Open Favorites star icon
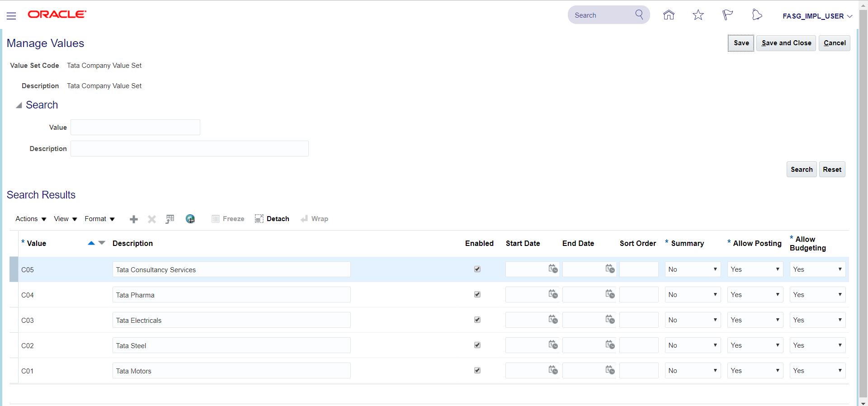 (x=698, y=15)
